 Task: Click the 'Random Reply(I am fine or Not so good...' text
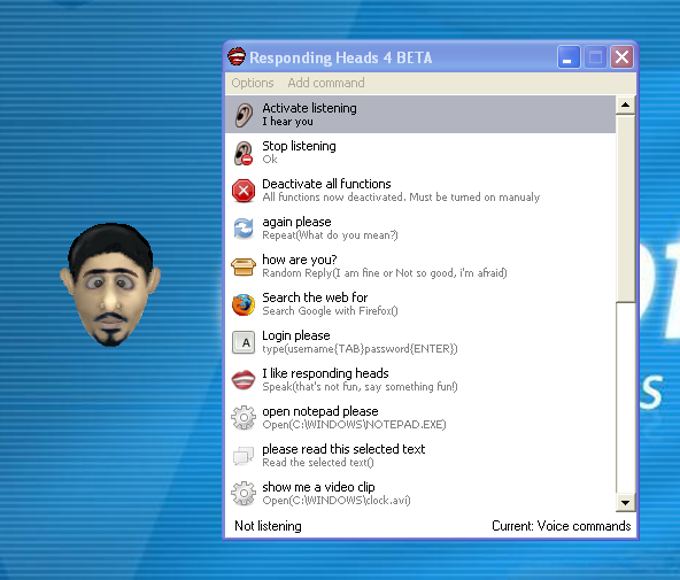tap(385, 273)
